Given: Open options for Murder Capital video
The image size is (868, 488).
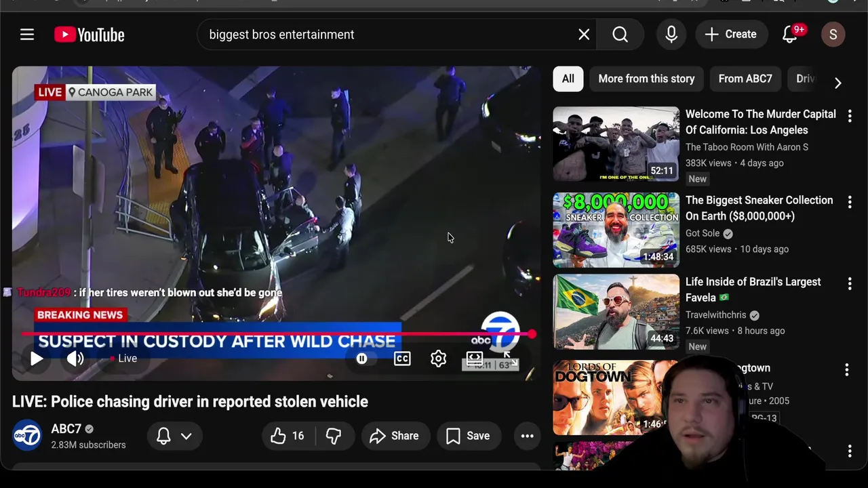Looking at the screenshot, I should (x=850, y=116).
